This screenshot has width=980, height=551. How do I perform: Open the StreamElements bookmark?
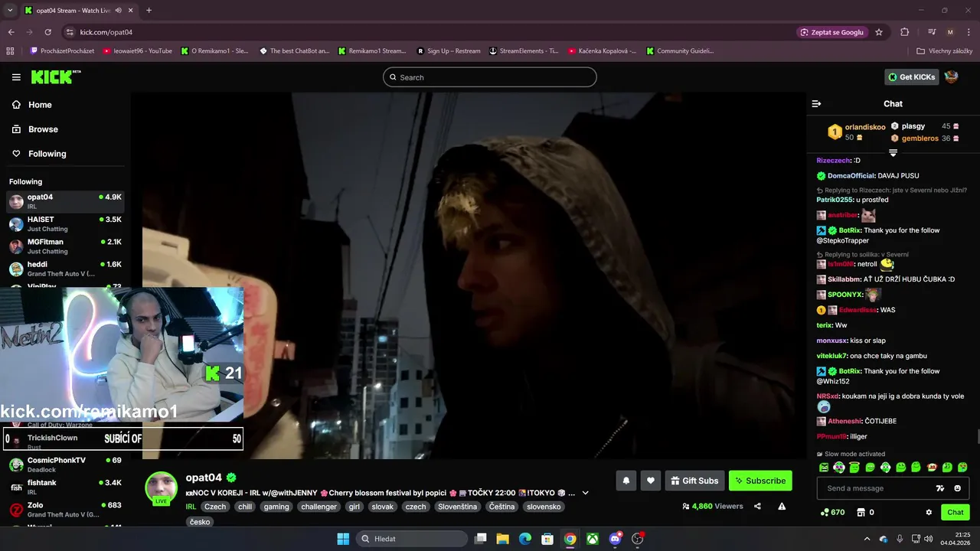click(523, 51)
